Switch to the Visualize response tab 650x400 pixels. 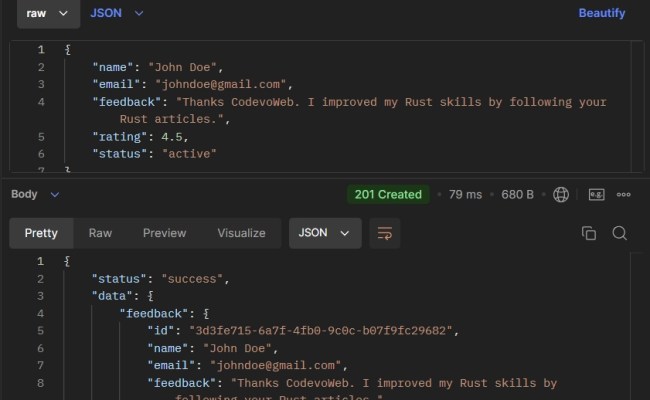pyautogui.click(x=241, y=233)
